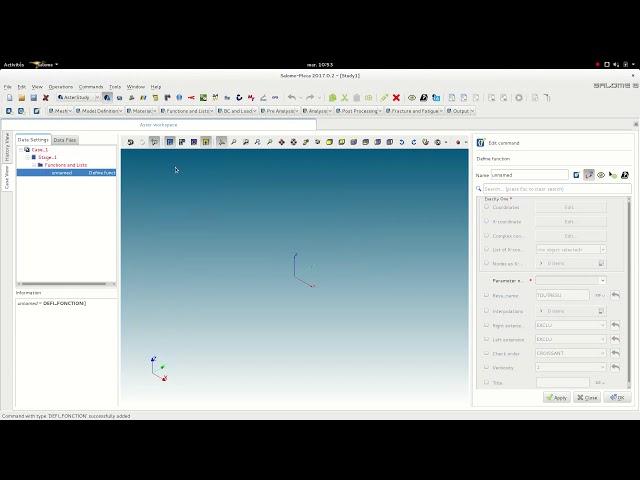Select the List of X-coordinates radio button
The width and height of the screenshot is (640, 480).
tap(486, 249)
